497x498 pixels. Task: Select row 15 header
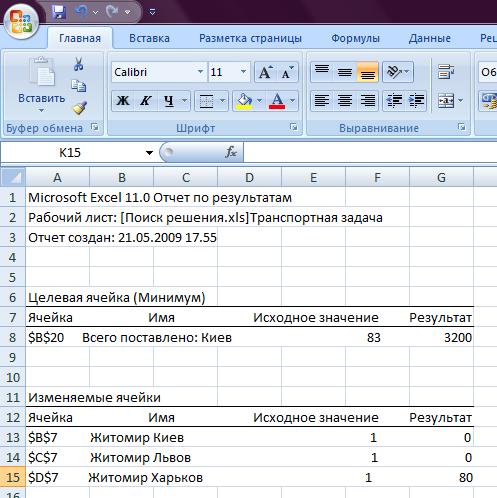13,477
